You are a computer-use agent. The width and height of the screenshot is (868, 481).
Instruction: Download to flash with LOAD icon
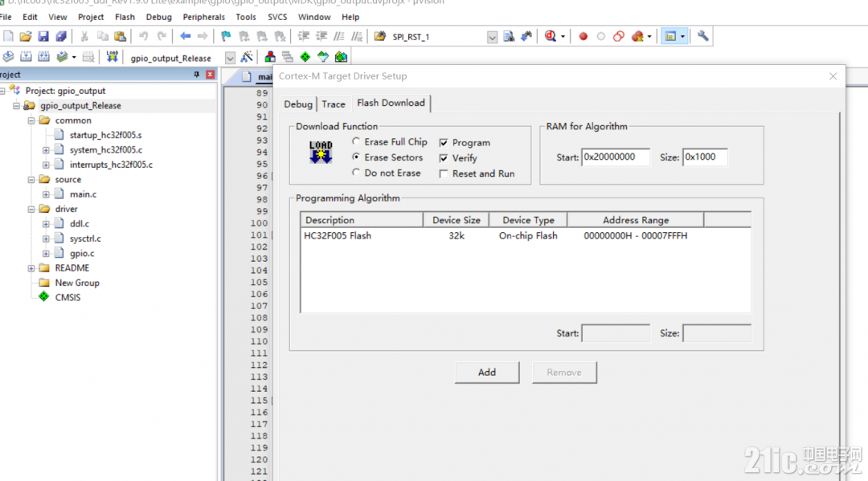pyautogui.click(x=113, y=56)
